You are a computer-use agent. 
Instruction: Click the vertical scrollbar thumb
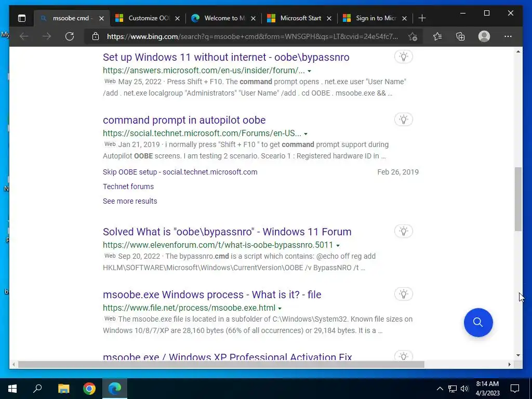[x=518, y=199]
